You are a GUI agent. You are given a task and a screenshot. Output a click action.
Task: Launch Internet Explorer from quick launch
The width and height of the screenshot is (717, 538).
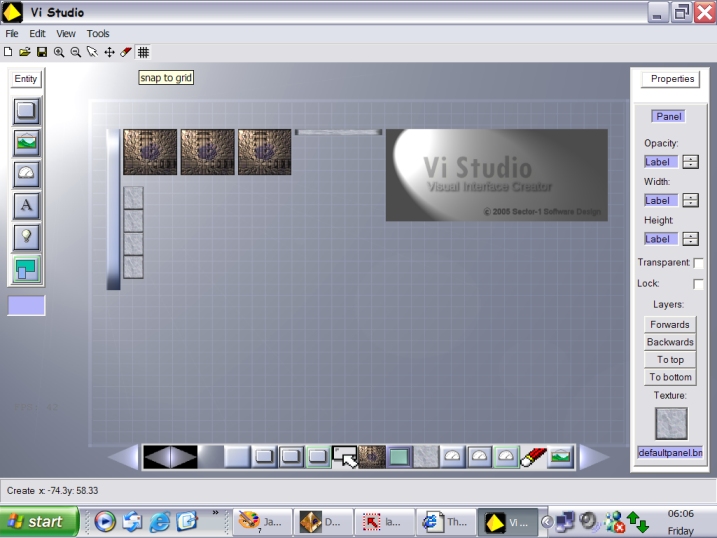(x=160, y=522)
